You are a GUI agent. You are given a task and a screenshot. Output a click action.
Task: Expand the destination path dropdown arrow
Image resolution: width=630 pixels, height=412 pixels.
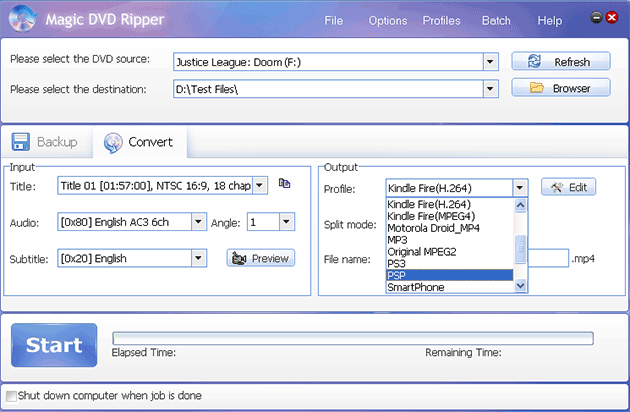tap(490, 89)
